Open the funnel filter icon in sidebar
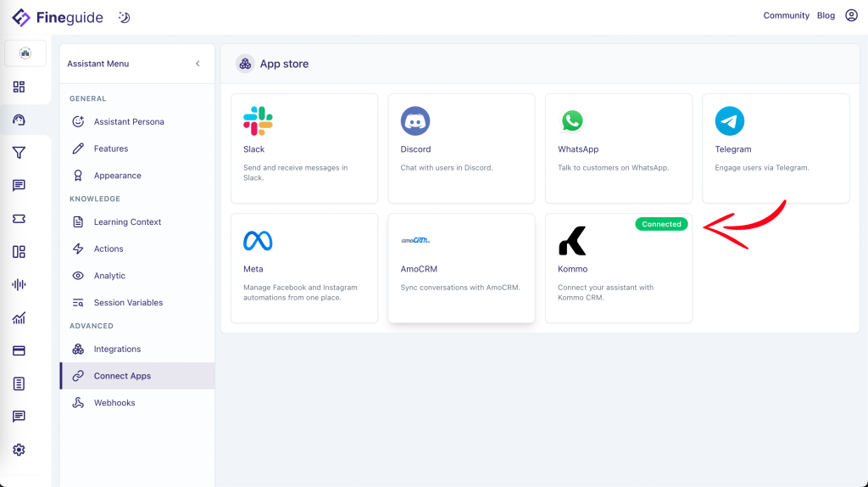The image size is (868, 487). click(19, 153)
